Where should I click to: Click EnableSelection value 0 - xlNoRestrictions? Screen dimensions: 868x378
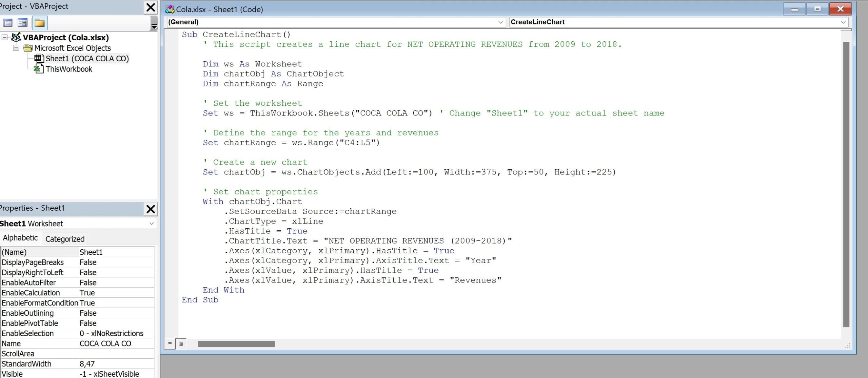tap(117, 333)
